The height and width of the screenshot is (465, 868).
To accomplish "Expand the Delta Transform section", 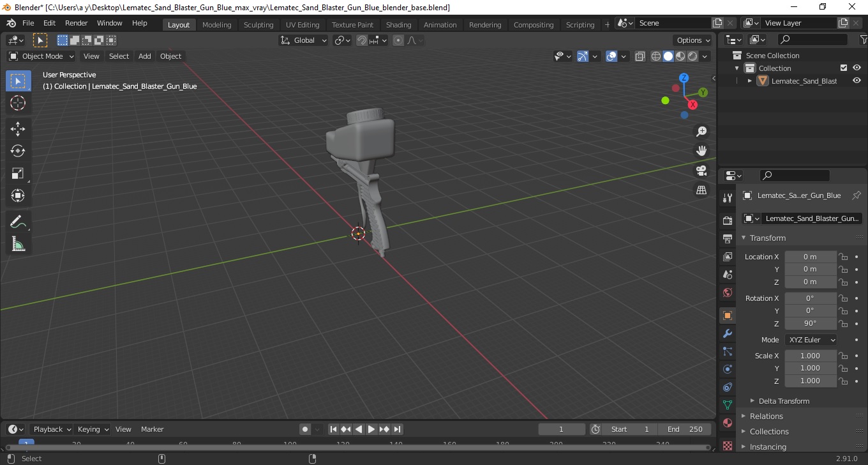I will 784,401.
